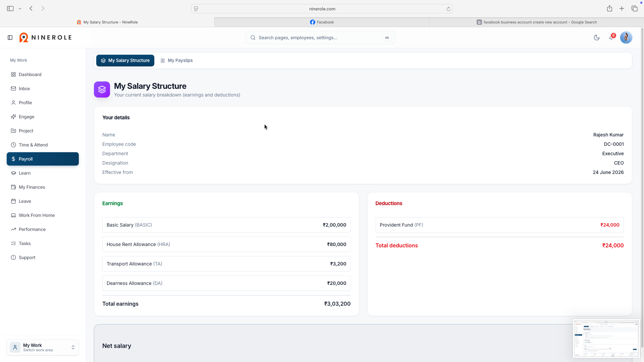
Task: Toggle dark mode moon icon
Action: tap(596, 38)
